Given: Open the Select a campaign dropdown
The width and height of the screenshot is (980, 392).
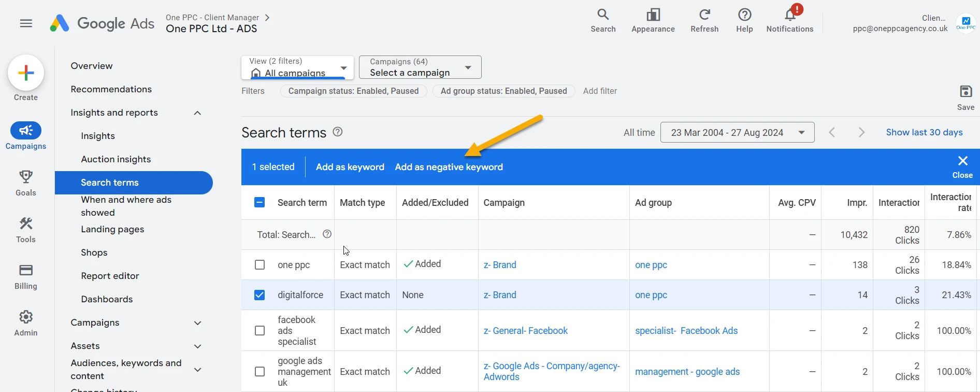Looking at the screenshot, I should 420,67.
